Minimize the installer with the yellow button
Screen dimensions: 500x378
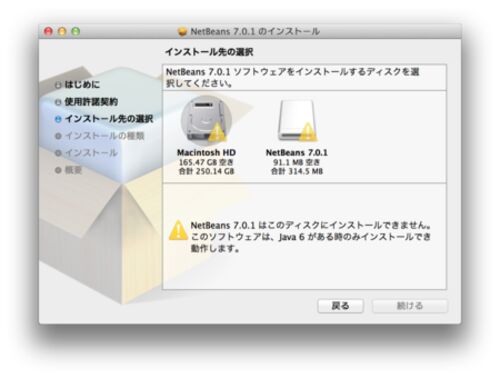click(x=62, y=31)
